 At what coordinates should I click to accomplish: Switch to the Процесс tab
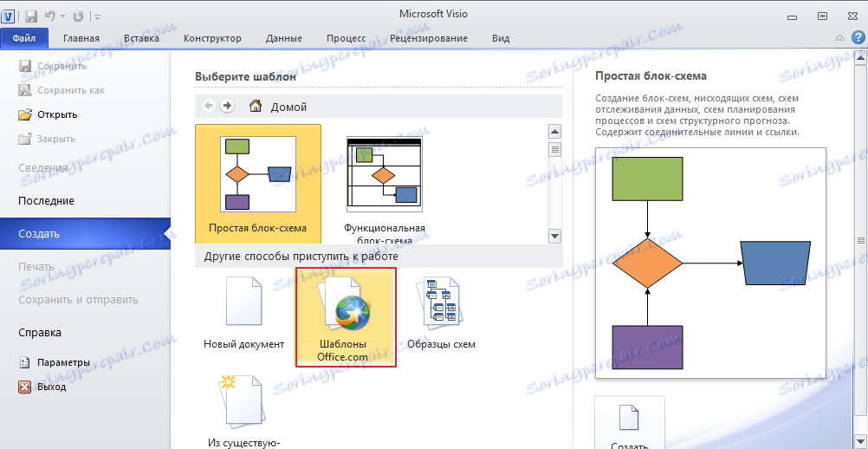(346, 38)
